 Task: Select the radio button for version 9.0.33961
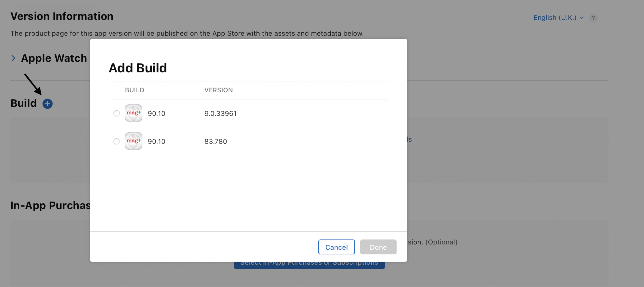coord(117,113)
